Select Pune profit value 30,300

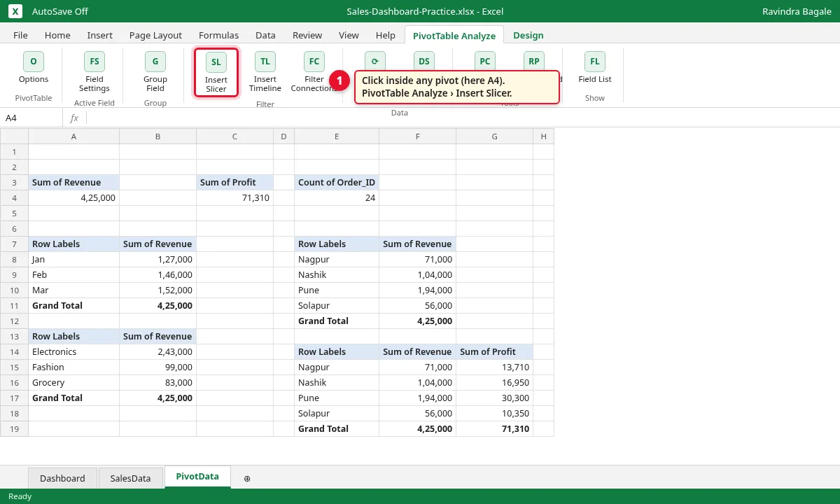pyautogui.click(x=495, y=398)
